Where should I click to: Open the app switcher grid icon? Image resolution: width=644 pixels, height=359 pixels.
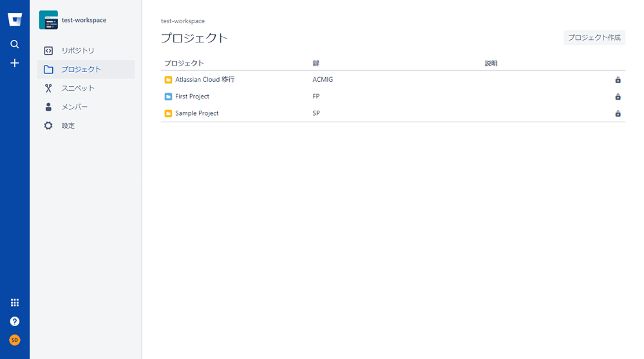pyautogui.click(x=15, y=302)
